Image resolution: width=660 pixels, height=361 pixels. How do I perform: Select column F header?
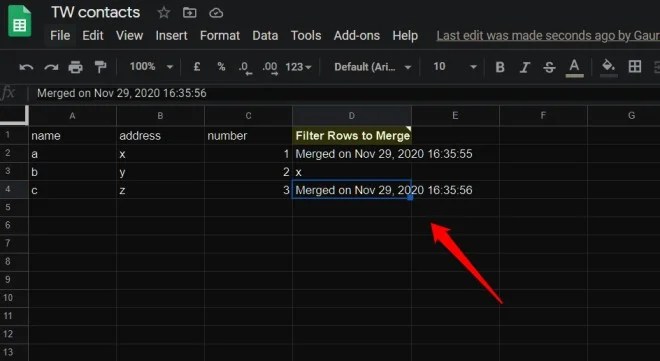543,116
